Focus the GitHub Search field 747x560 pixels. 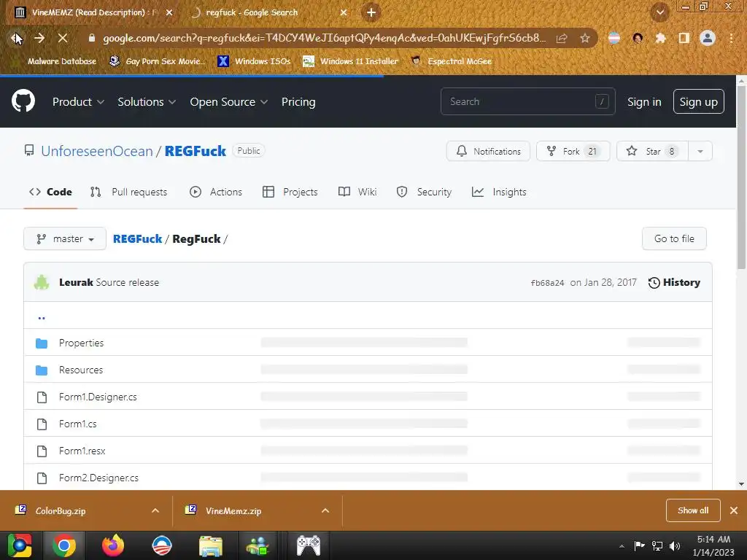[x=528, y=101]
